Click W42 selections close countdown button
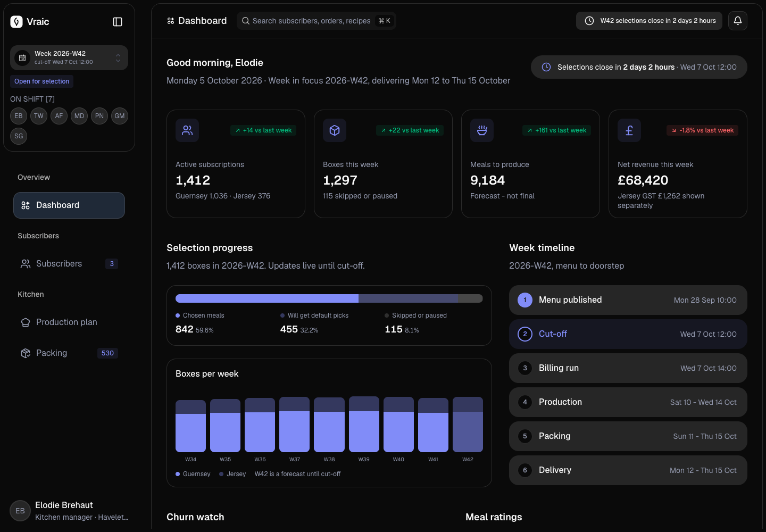766x532 pixels. point(649,21)
